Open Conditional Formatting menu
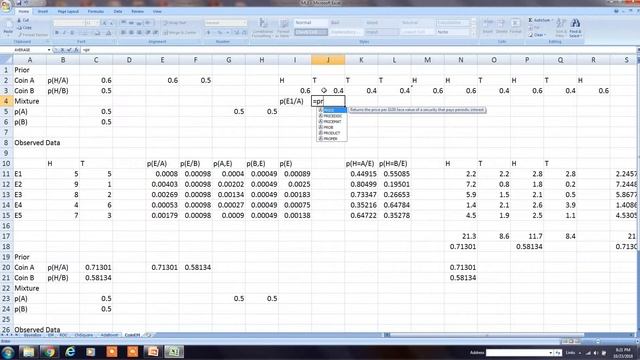The width and height of the screenshot is (640, 360). click(x=262, y=28)
